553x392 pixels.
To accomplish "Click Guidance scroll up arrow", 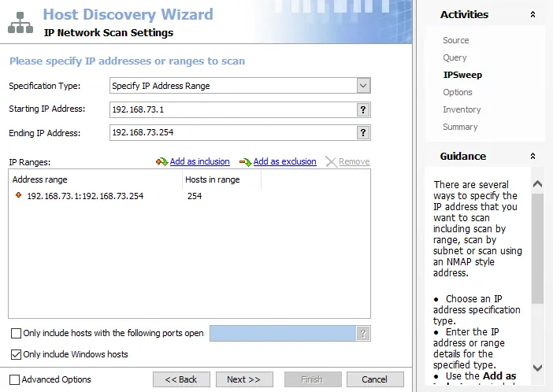I will [537, 183].
